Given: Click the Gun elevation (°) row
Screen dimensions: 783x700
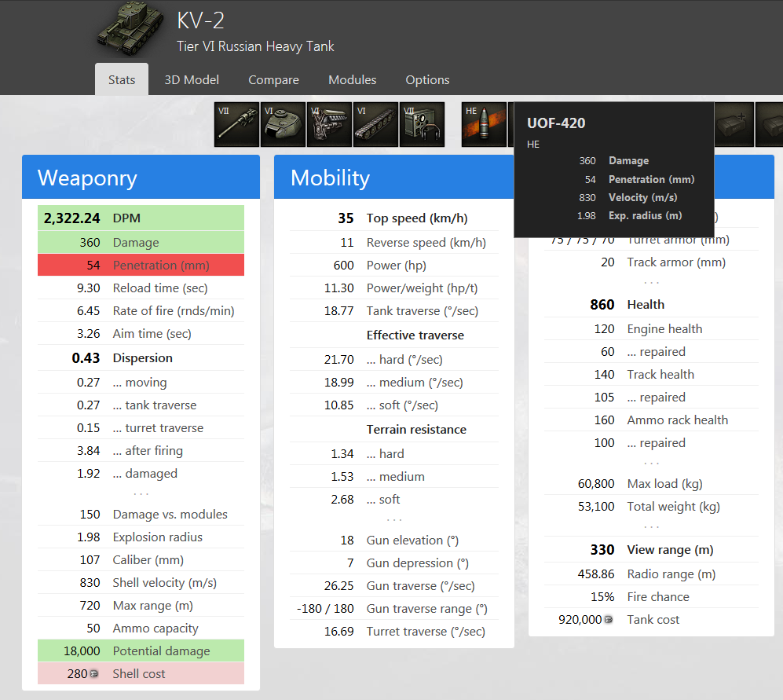Looking at the screenshot, I should (x=394, y=540).
